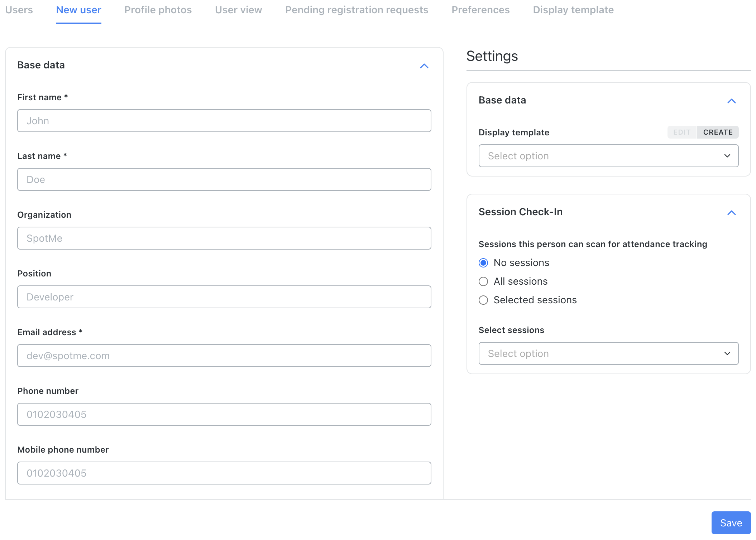Click the Phone number input
This screenshot has height=540, width=756.
[224, 414]
